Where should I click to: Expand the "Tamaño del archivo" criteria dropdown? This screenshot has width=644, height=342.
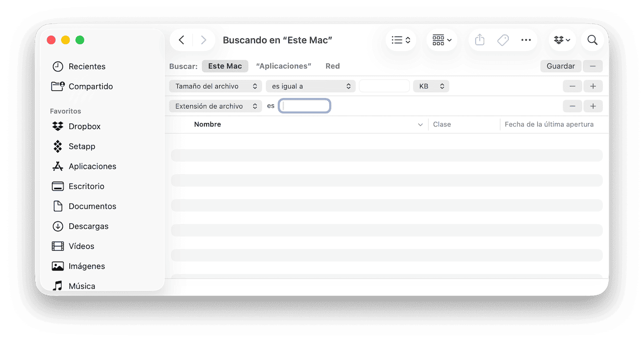215,86
